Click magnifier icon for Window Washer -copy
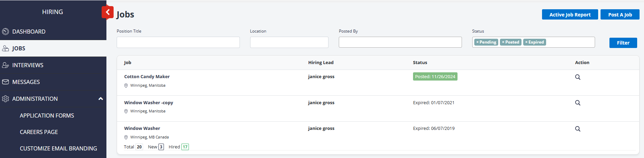The image size is (644, 158). (578, 103)
